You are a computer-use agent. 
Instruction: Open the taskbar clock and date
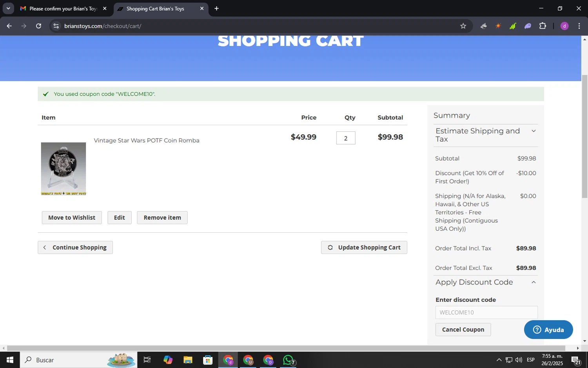click(x=552, y=360)
